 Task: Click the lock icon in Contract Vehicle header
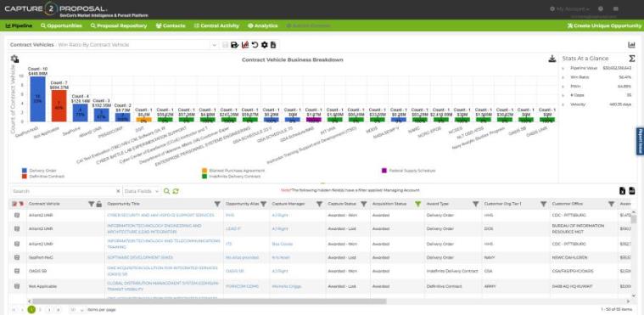(99, 204)
